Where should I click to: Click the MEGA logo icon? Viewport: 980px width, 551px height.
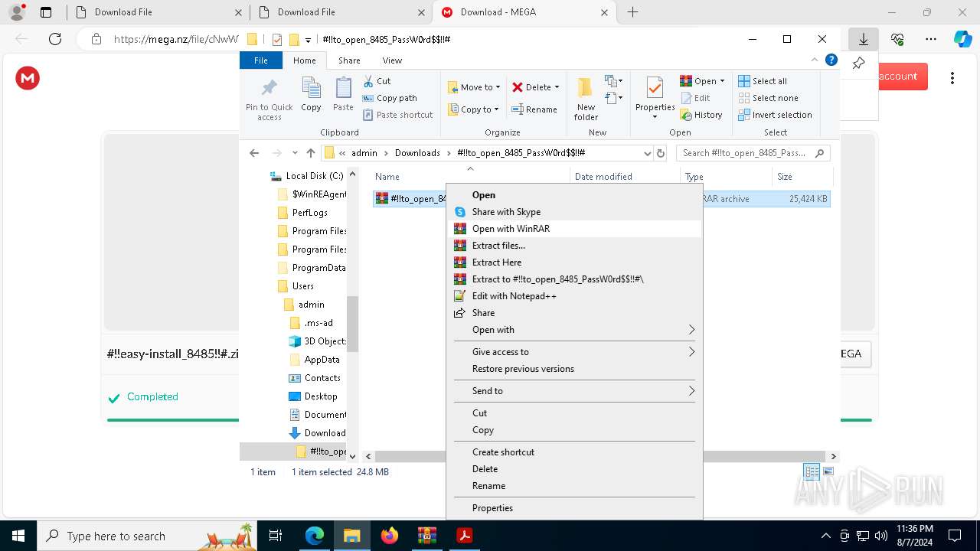click(x=28, y=78)
